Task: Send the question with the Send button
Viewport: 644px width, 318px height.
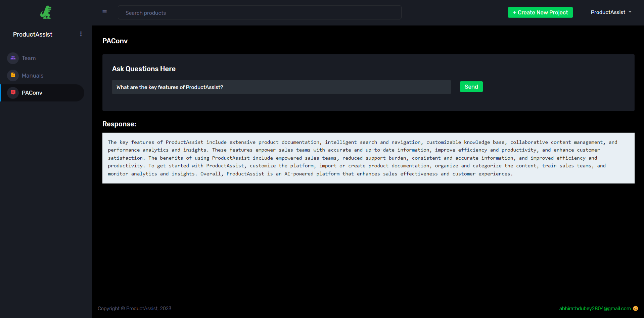Action: pos(471,87)
